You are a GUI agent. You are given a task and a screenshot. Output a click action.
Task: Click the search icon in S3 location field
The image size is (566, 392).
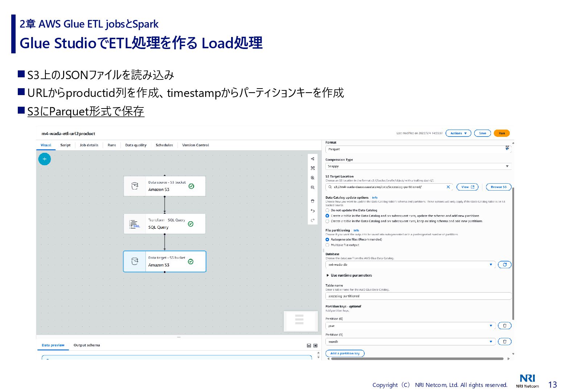click(x=330, y=187)
